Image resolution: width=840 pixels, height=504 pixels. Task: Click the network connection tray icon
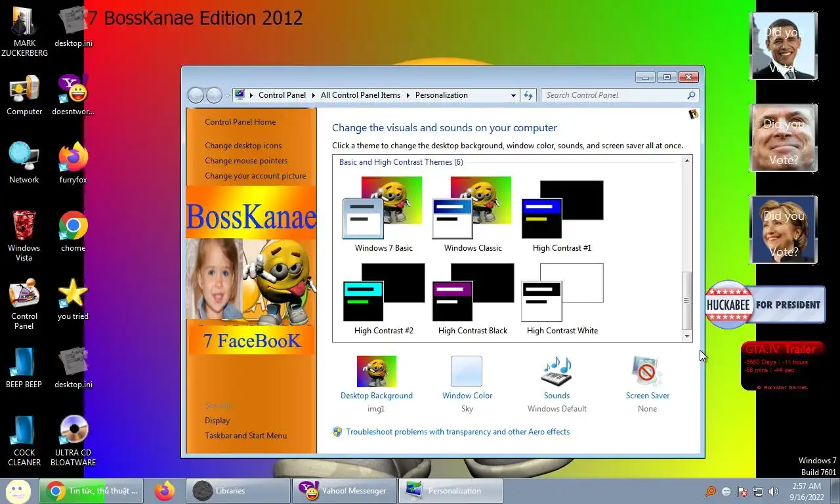pos(758,491)
